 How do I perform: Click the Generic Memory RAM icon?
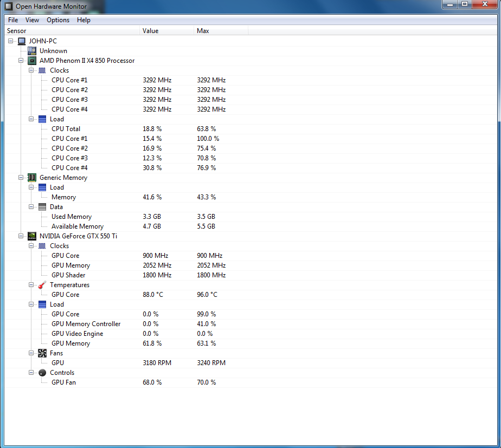point(32,178)
